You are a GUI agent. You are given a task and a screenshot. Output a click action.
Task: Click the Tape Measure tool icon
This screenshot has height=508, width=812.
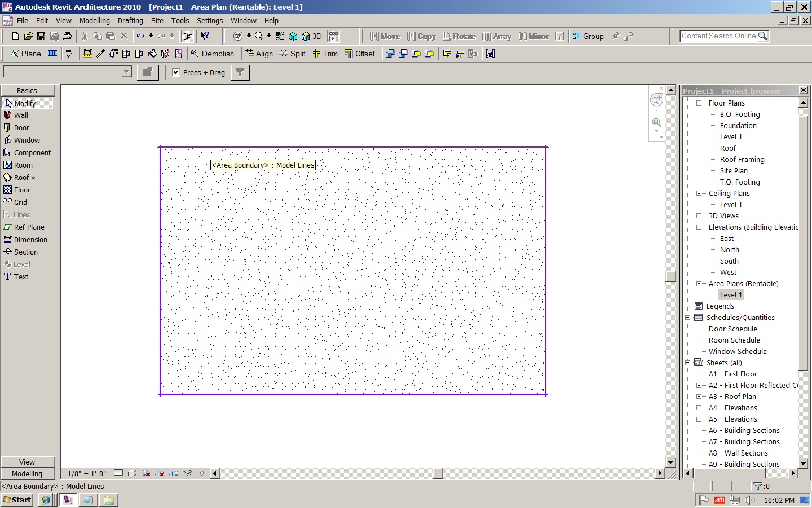(87, 54)
